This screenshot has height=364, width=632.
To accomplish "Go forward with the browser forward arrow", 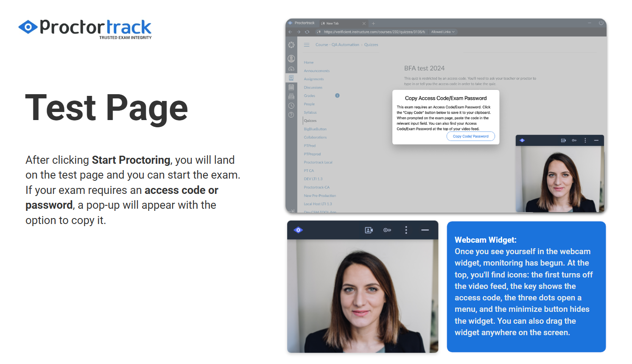I will coord(299,32).
